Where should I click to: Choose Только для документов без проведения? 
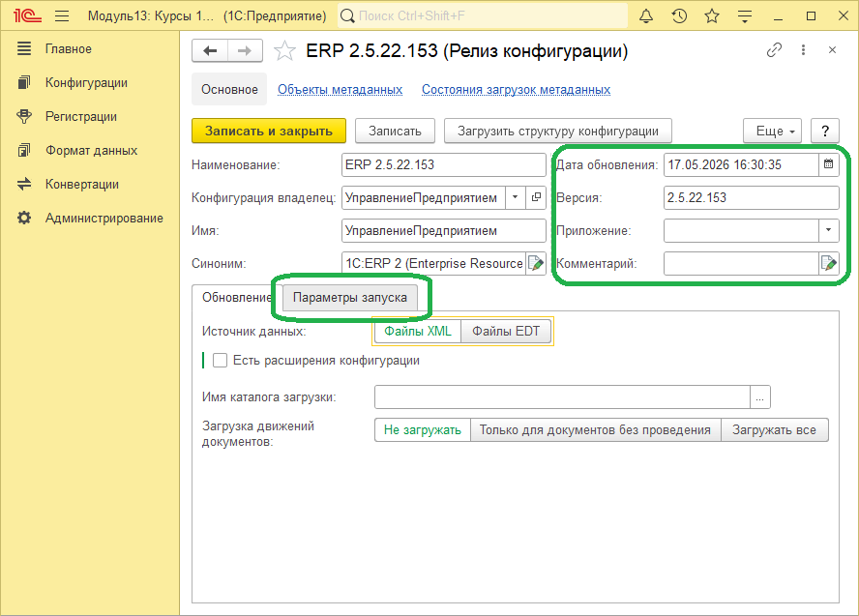(596, 429)
